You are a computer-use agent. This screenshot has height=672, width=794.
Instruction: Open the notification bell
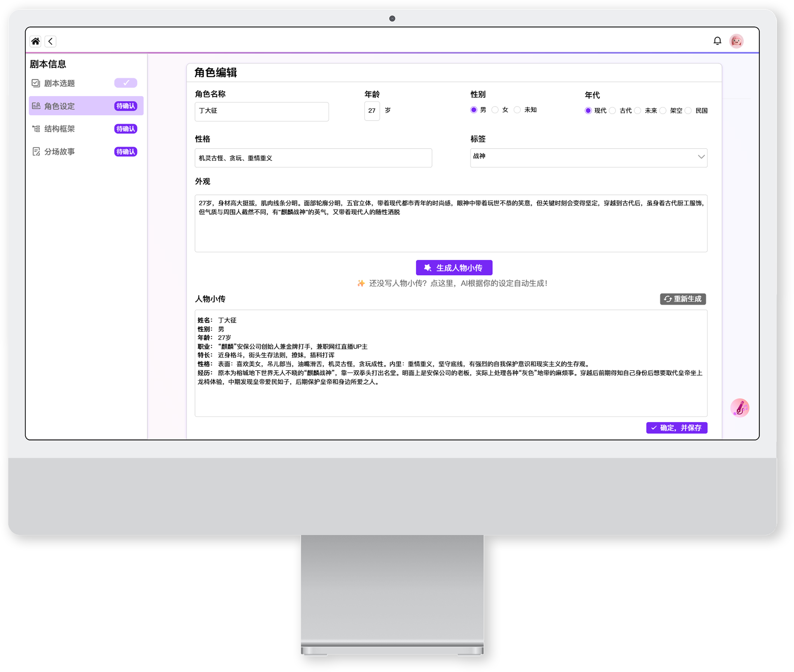pos(717,41)
